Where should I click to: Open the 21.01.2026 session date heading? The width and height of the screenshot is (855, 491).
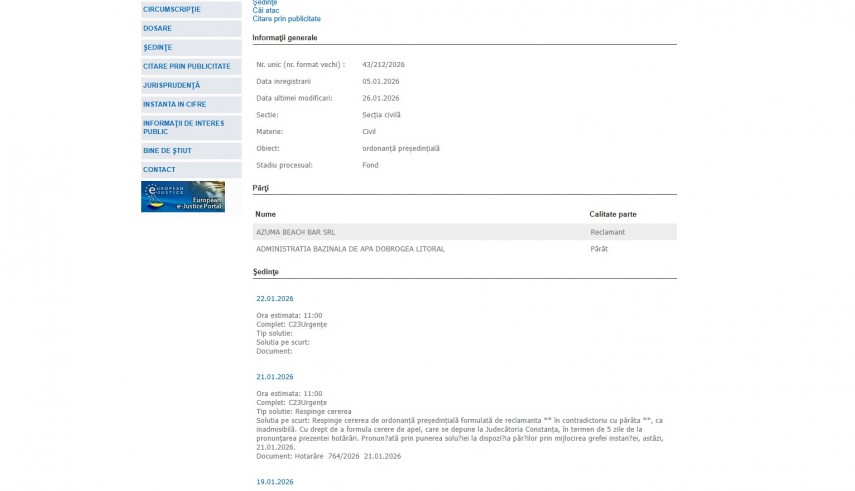pos(275,377)
